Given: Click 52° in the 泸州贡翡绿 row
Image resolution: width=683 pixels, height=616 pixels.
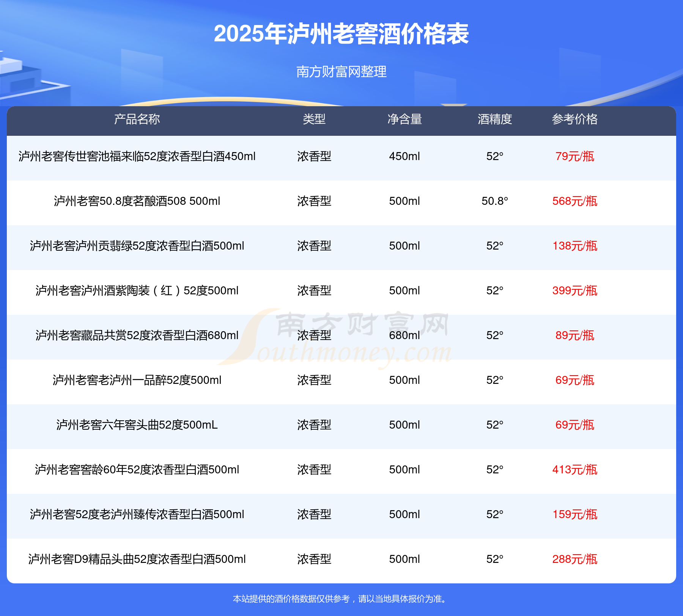Looking at the screenshot, I should tap(495, 246).
